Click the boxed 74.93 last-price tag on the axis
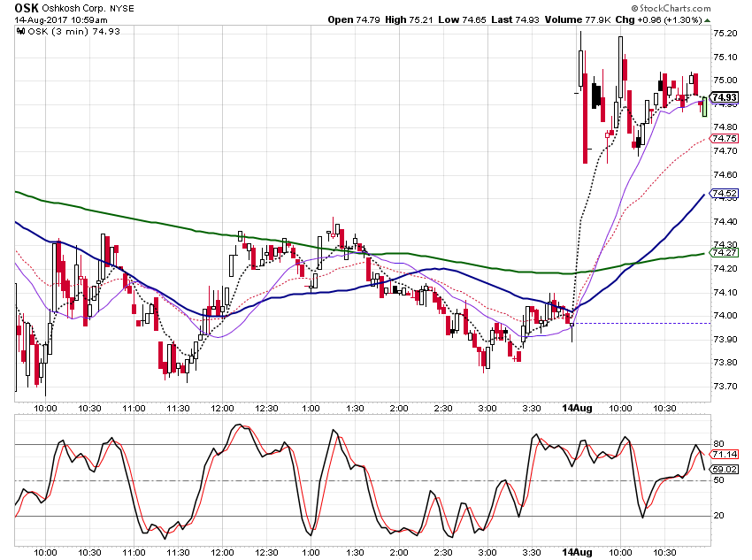Viewport: 752px width, 560px height. coord(725,97)
